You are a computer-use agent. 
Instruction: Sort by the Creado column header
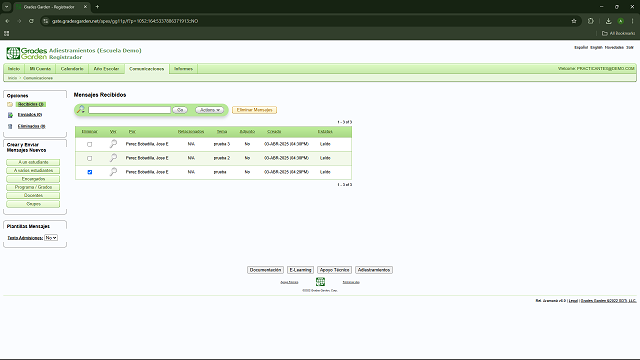point(274,131)
